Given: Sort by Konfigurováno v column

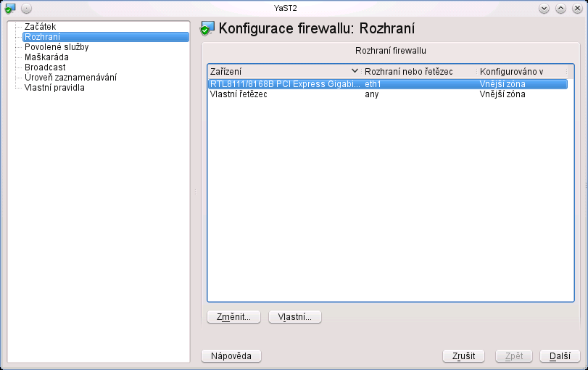Looking at the screenshot, I should (x=512, y=71).
